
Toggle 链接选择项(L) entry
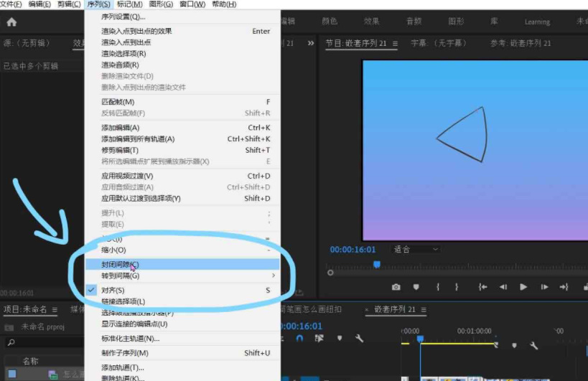[182, 301]
